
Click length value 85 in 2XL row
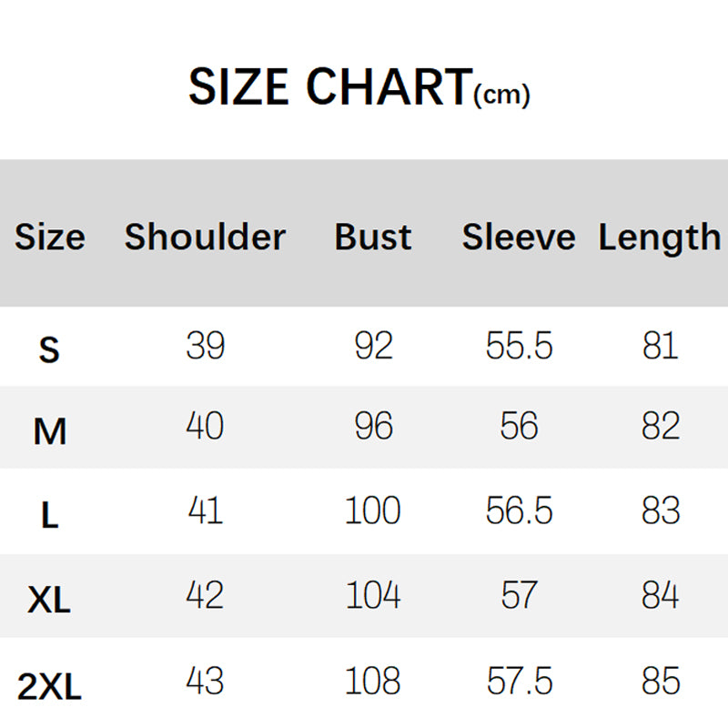(660, 681)
